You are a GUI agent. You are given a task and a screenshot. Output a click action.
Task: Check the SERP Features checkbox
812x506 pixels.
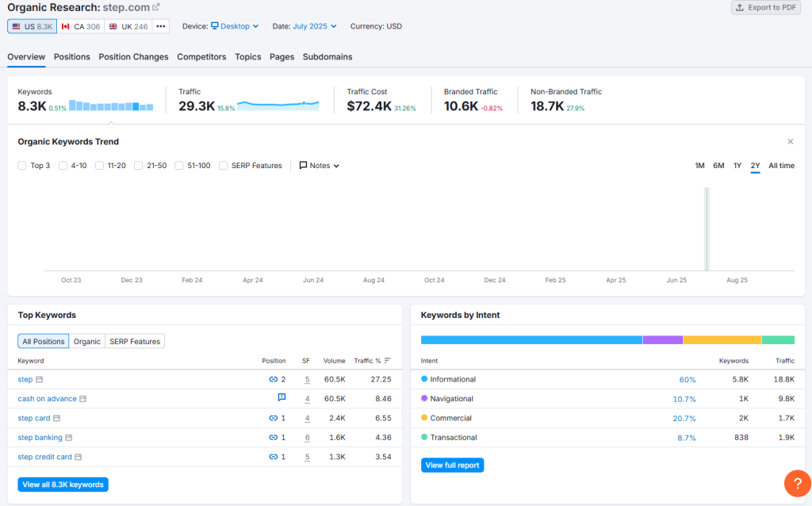[224, 166]
